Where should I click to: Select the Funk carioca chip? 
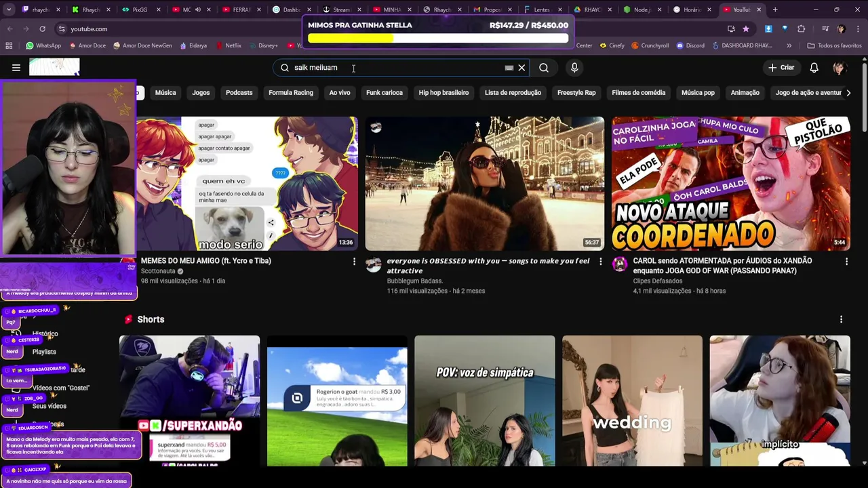tap(384, 93)
